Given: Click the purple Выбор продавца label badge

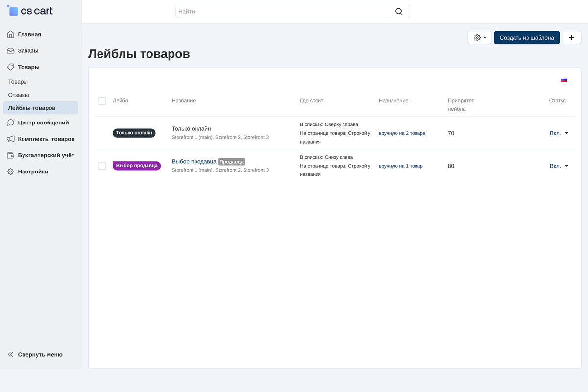Looking at the screenshot, I should tap(137, 166).
